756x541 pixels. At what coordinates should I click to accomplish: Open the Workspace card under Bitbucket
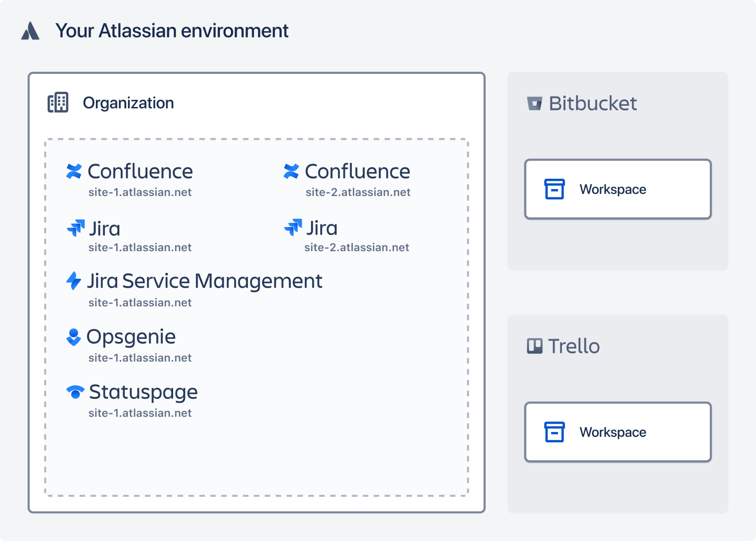coord(618,189)
